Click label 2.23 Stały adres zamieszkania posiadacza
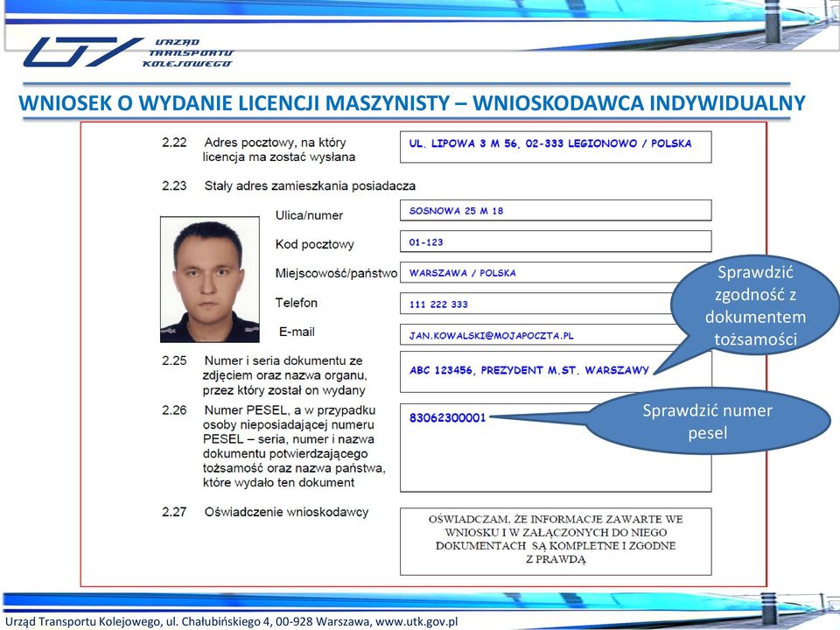Image resolution: width=840 pixels, height=630 pixels. (x=289, y=185)
